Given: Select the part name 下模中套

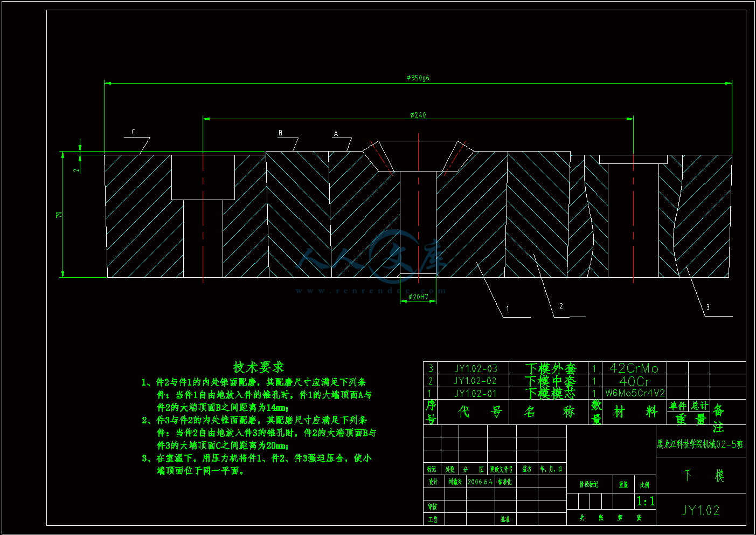Looking at the screenshot, I should 551,381.
